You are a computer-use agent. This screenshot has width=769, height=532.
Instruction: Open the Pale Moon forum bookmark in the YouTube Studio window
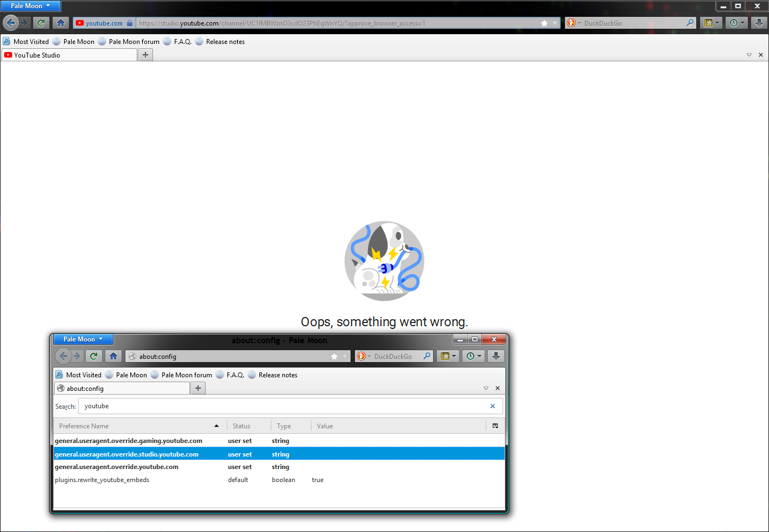click(129, 41)
